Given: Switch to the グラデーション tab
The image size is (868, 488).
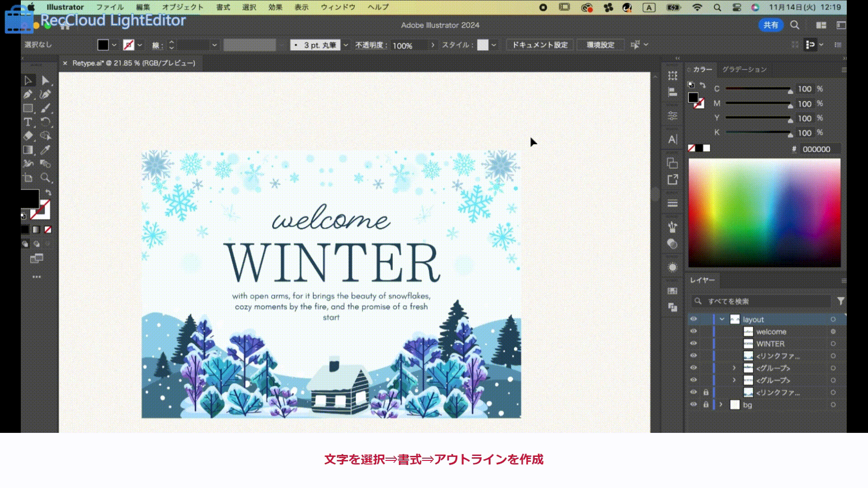Looking at the screenshot, I should point(744,70).
